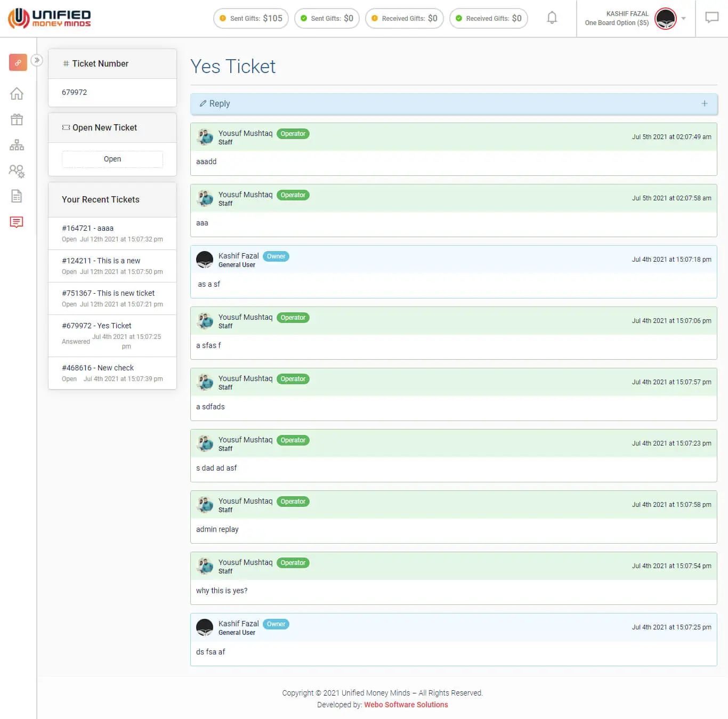728x719 pixels.
Task: Go to home via sidebar house icon
Action: (x=17, y=94)
